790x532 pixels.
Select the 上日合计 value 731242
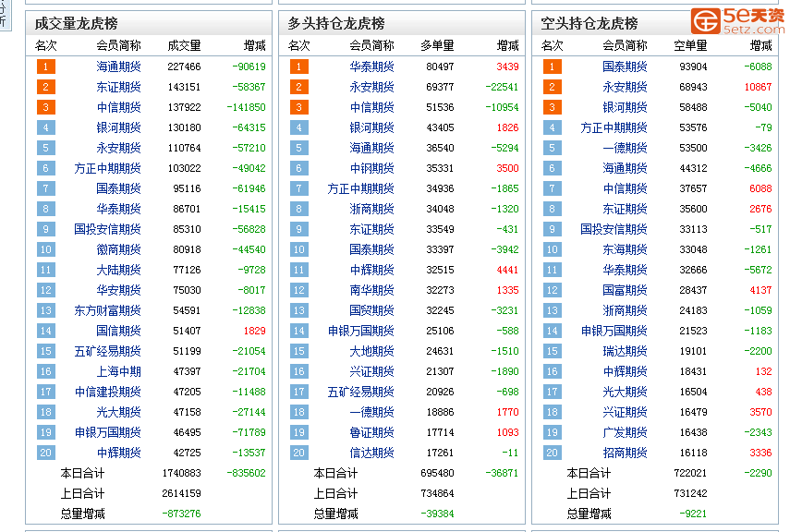point(691,494)
